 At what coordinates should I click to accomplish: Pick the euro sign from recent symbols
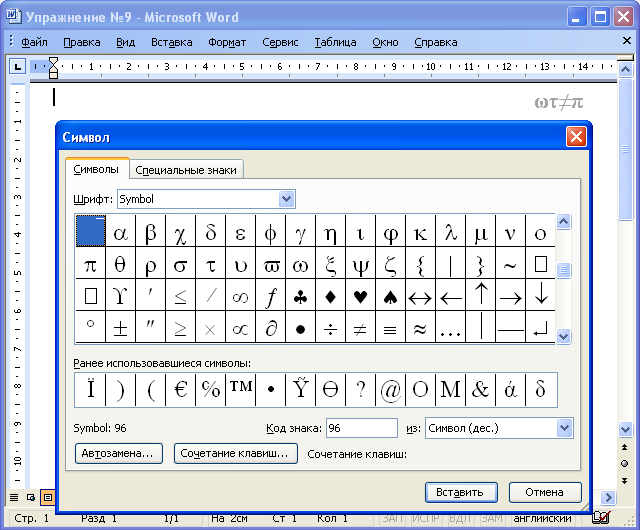click(180, 389)
